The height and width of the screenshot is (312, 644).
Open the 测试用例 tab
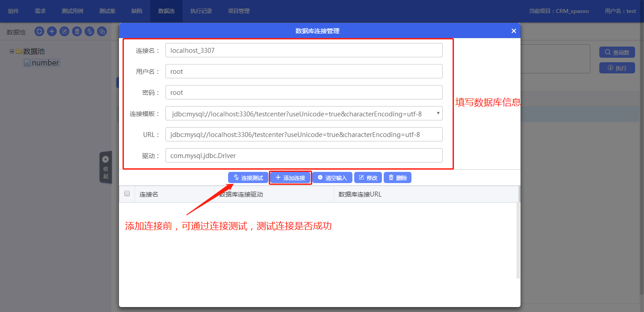(x=72, y=11)
